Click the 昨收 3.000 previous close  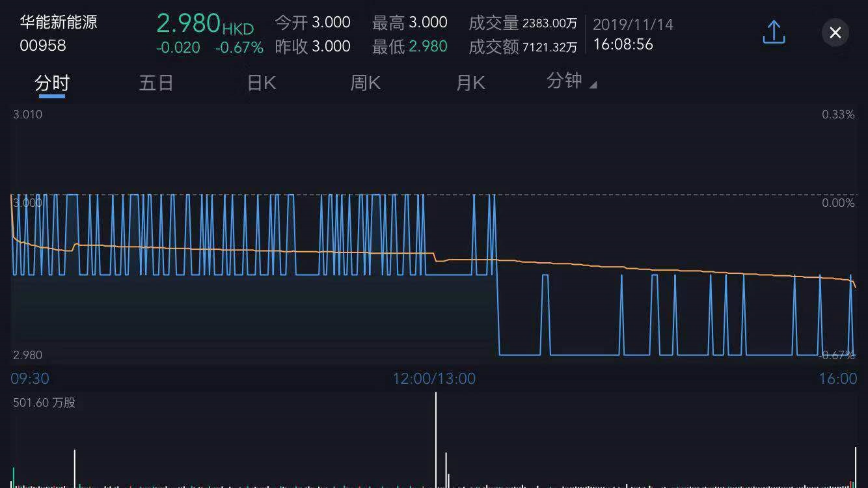click(313, 46)
